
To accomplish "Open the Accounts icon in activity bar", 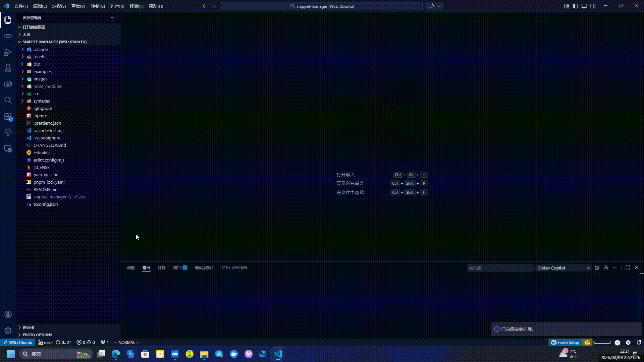I will [8, 314].
